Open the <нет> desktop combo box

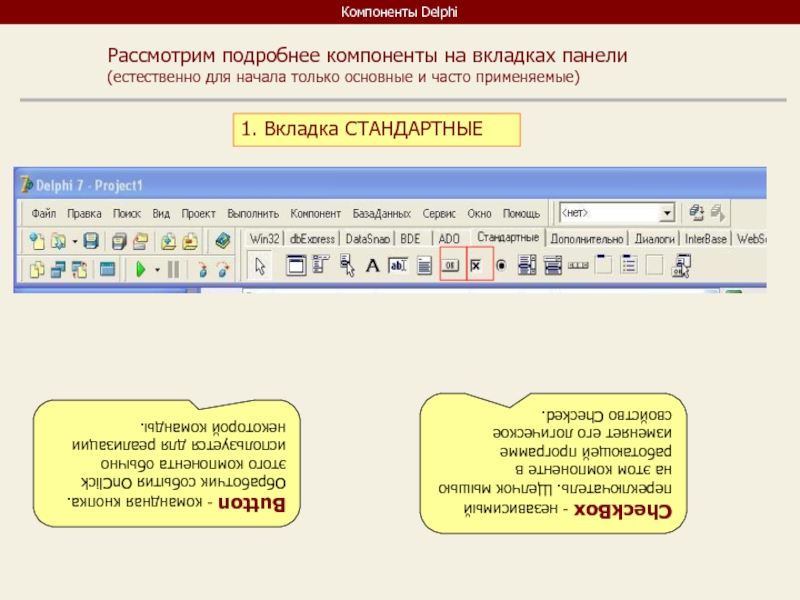pyautogui.click(x=616, y=213)
